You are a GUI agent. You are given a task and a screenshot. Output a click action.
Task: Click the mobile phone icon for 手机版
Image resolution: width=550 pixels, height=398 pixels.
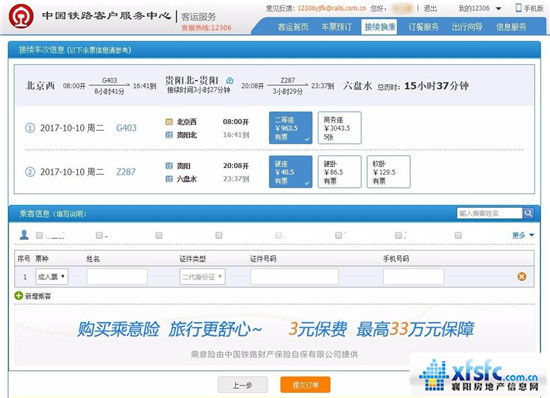[518, 7]
